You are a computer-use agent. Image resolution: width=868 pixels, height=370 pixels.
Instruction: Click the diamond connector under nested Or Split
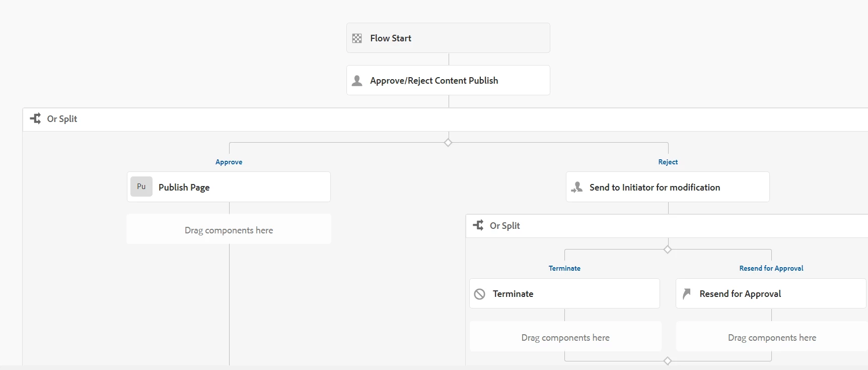pos(668,250)
